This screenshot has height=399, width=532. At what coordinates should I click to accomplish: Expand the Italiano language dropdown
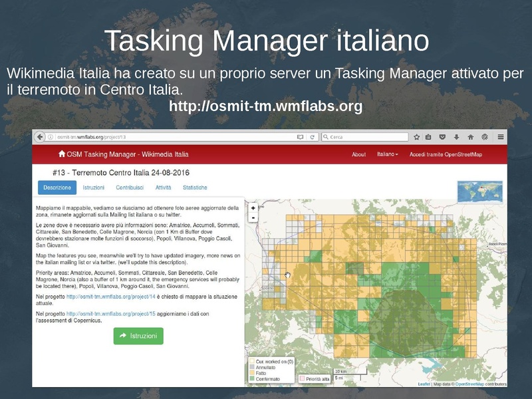387,154
